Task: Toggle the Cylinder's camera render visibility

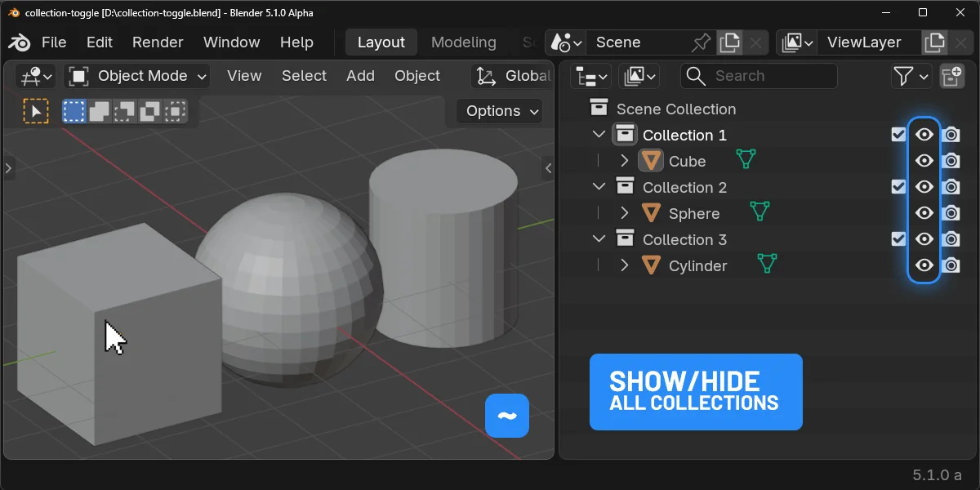Action: [951, 265]
